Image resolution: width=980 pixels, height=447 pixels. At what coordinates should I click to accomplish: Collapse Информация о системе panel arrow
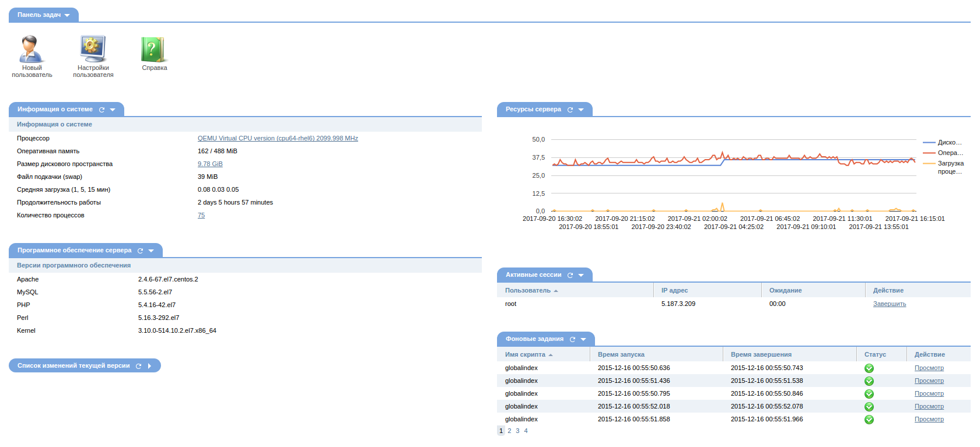tap(113, 110)
